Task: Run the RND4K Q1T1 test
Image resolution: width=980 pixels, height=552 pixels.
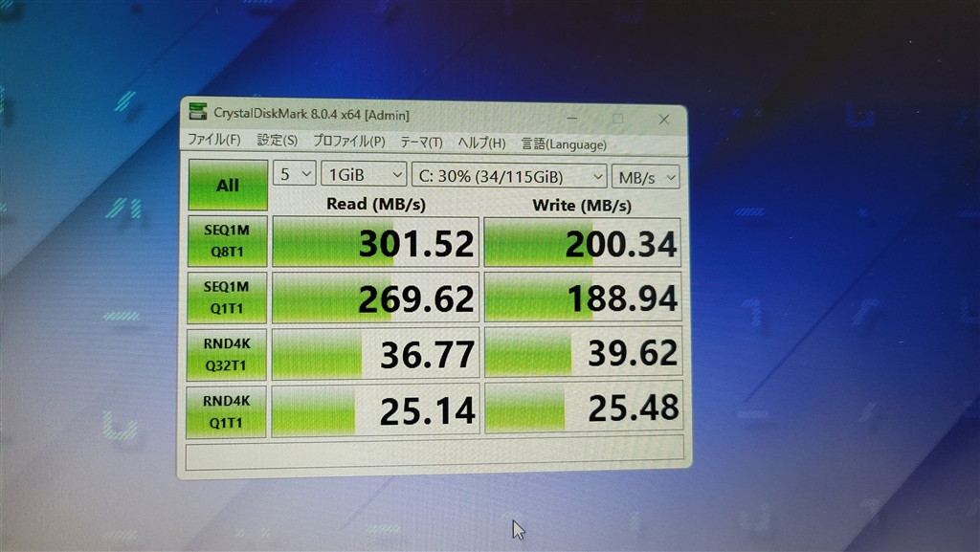Action: point(227,408)
